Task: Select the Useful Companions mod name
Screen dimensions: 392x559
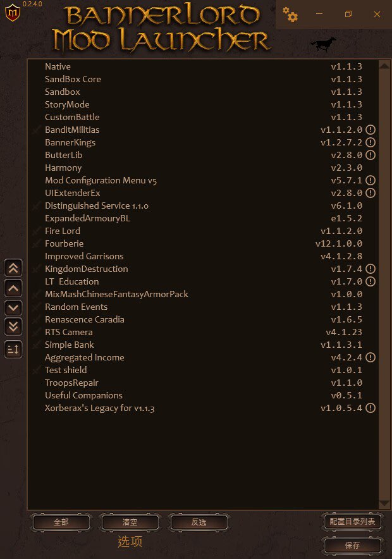Action: 83,395
